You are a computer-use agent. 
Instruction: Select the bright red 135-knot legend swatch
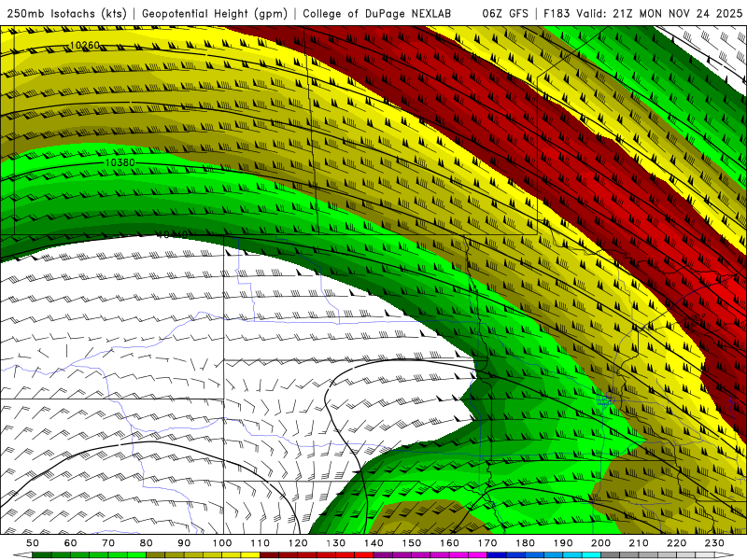(364, 555)
